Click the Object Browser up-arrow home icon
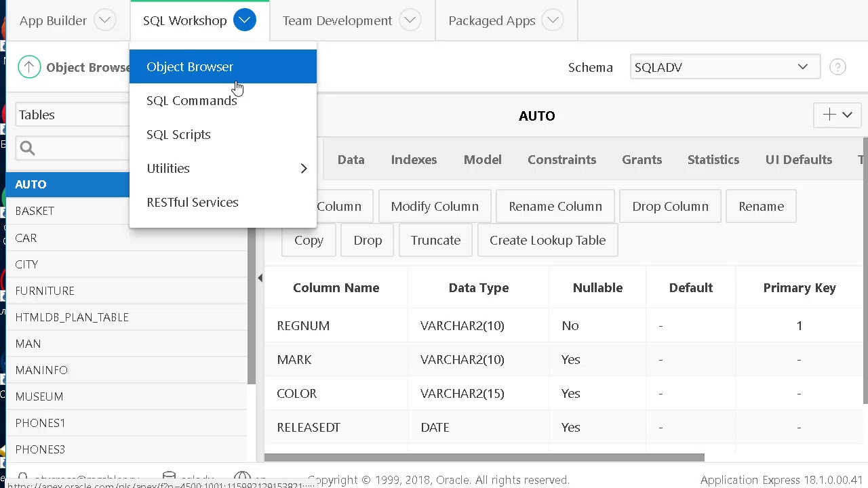Viewport: 868px width, 488px height. (29, 67)
